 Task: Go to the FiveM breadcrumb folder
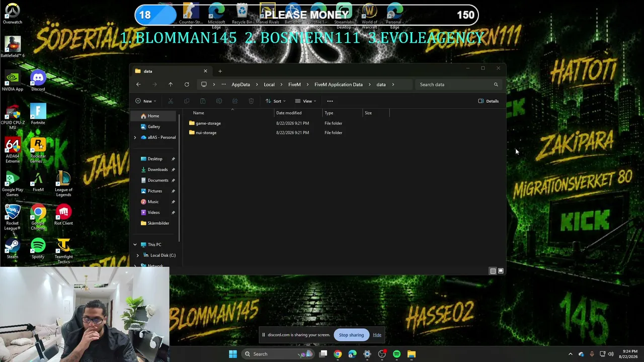coord(294,84)
